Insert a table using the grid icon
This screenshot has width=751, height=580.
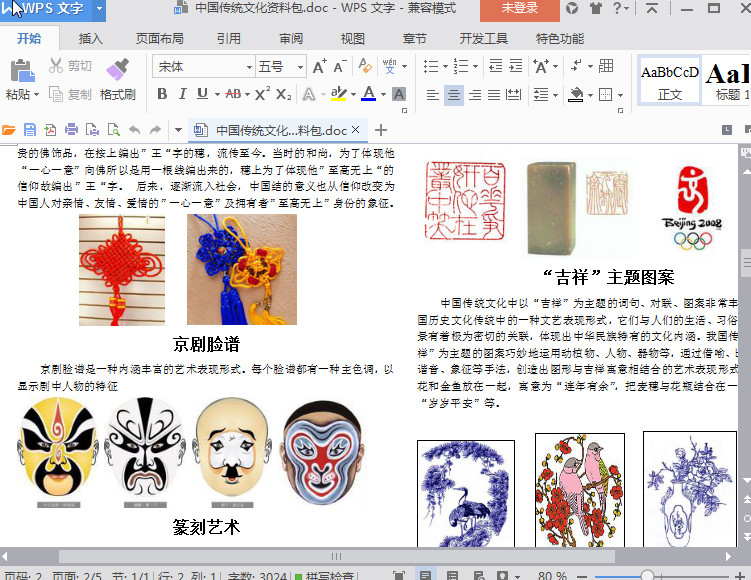click(x=606, y=67)
